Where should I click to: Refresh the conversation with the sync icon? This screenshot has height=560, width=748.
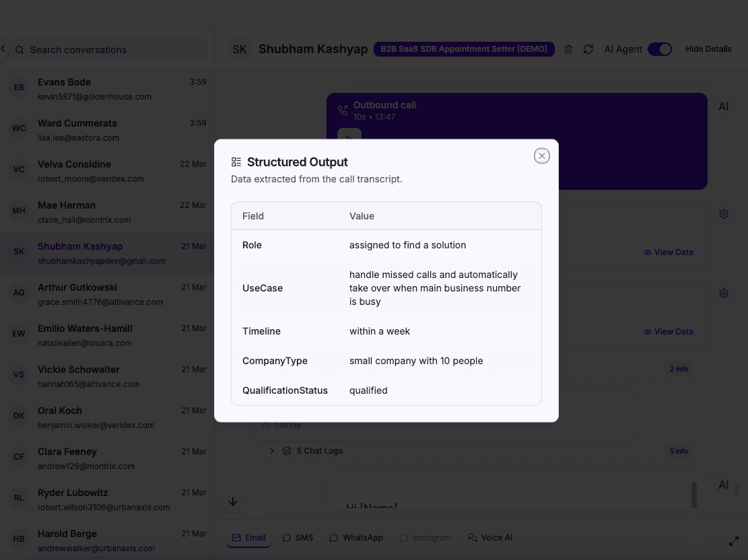point(588,48)
